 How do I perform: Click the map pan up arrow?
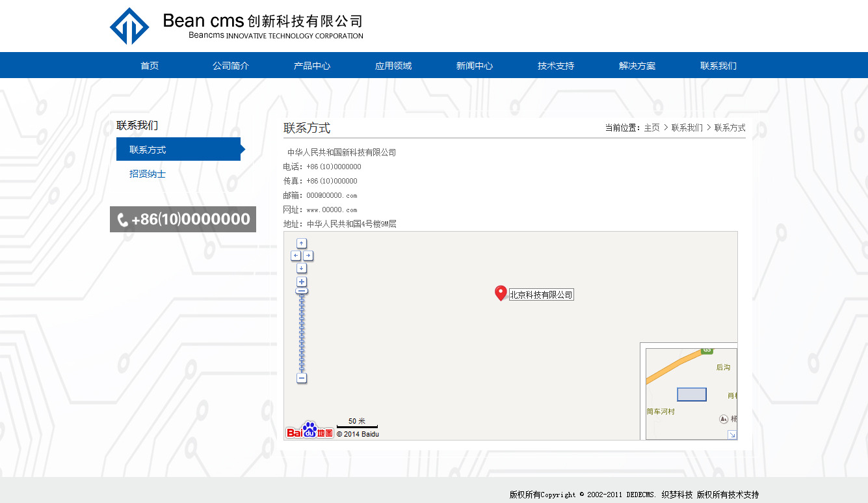point(302,243)
